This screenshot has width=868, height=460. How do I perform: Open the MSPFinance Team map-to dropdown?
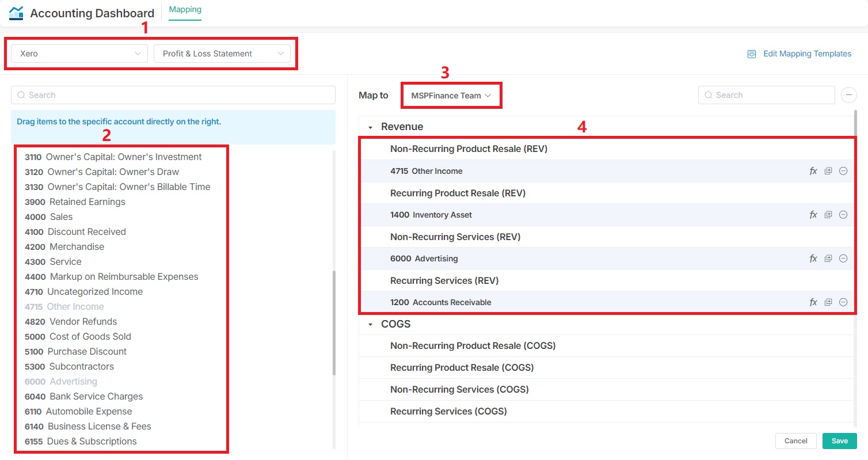[451, 96]
